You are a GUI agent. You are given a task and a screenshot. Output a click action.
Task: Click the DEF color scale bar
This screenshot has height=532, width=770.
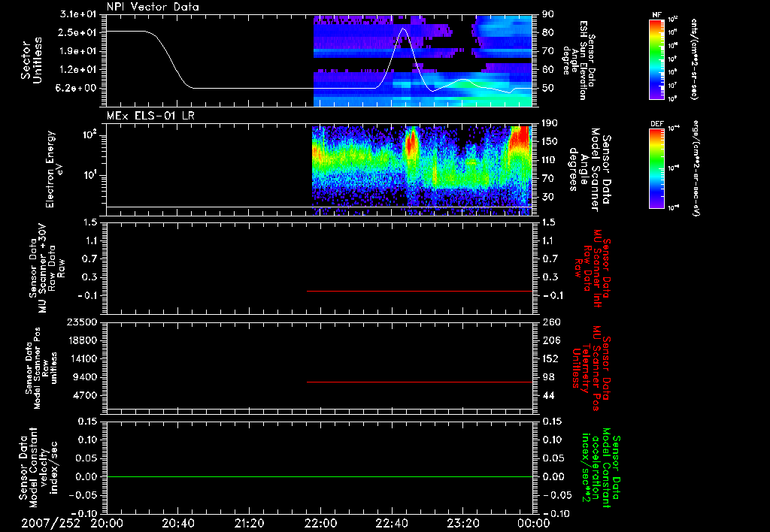tap(657, 168)
